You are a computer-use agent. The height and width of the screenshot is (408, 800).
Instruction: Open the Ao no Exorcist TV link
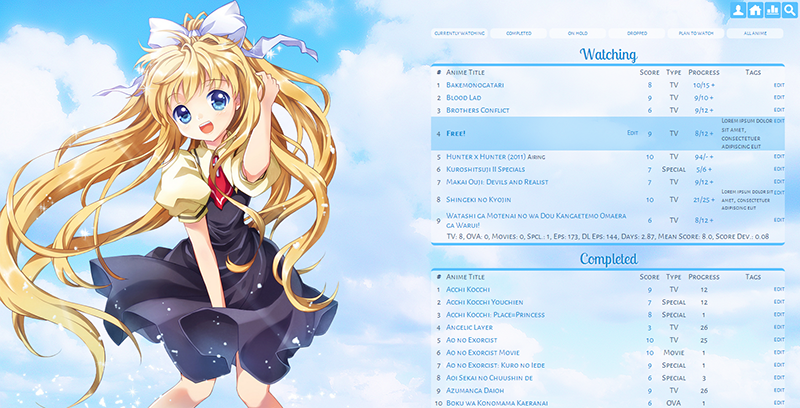coord(471,340)
